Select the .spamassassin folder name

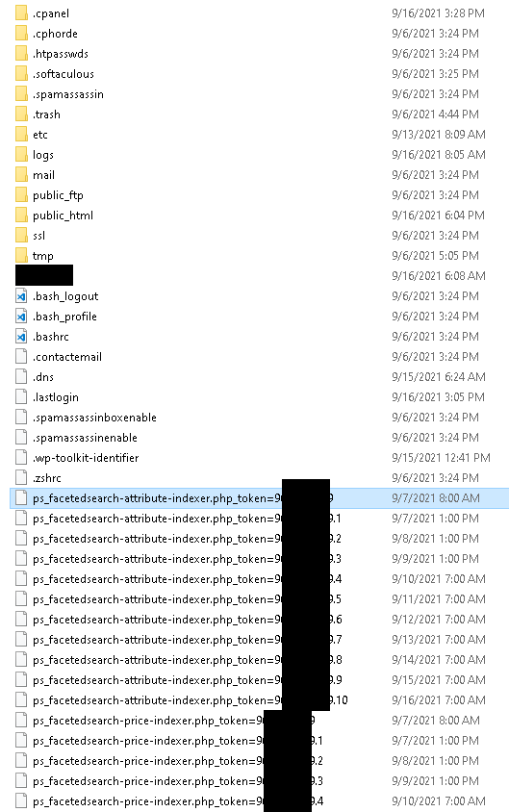[67, 94]
